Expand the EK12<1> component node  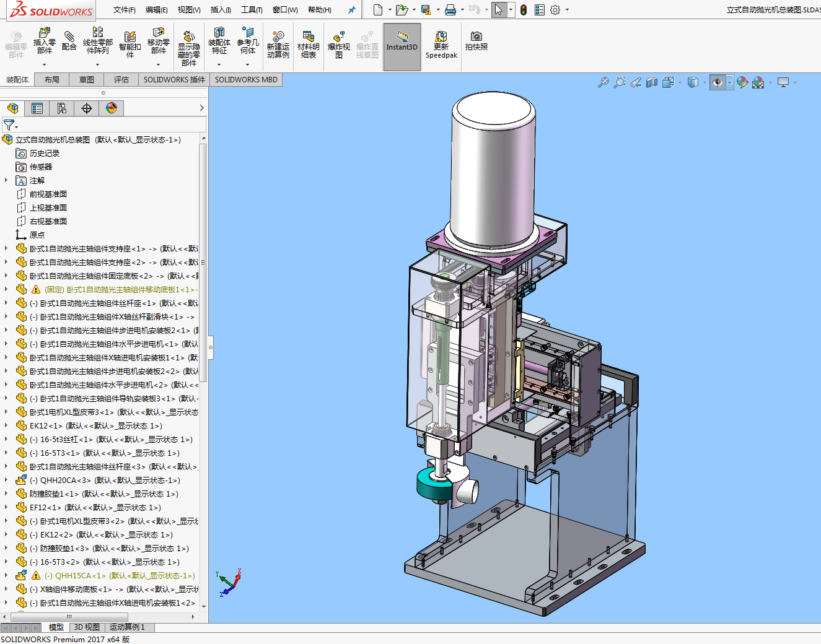tap(6, 425)
